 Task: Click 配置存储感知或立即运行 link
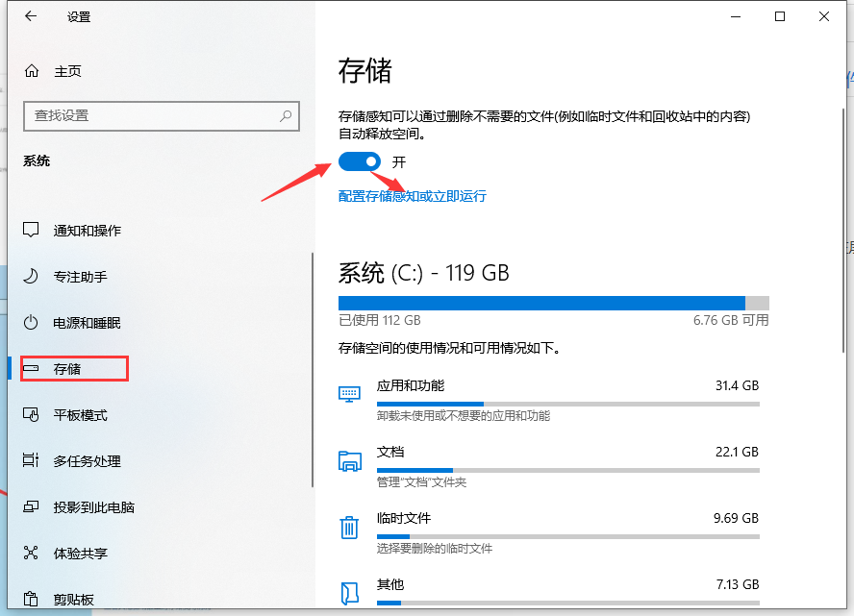coord(413,196)
